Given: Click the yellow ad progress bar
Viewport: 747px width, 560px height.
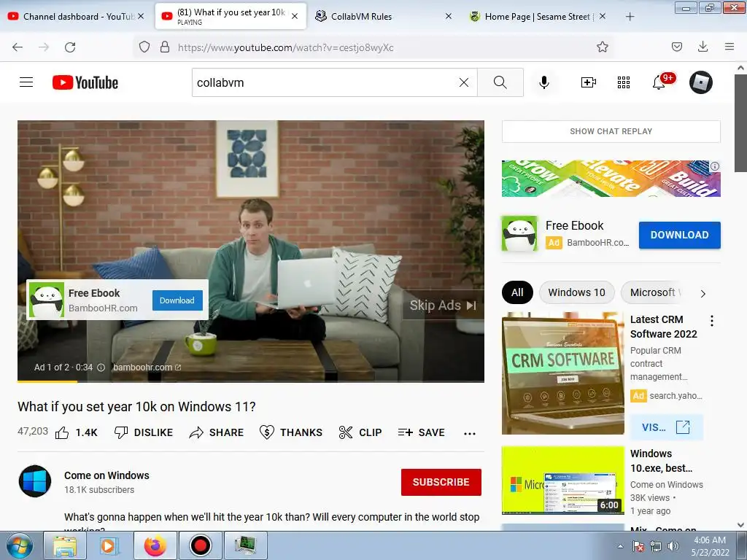Looking at the screenshot, I should tap(47, 381).
